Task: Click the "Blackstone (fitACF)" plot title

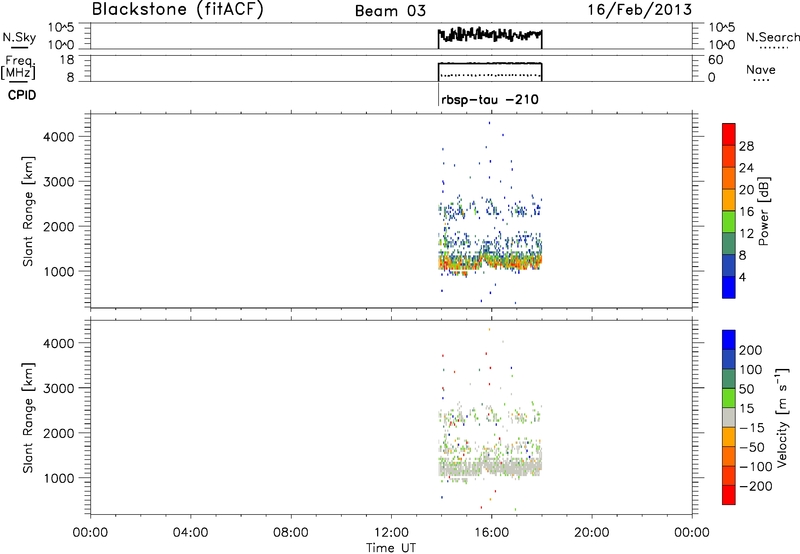Action: (178, 9)
